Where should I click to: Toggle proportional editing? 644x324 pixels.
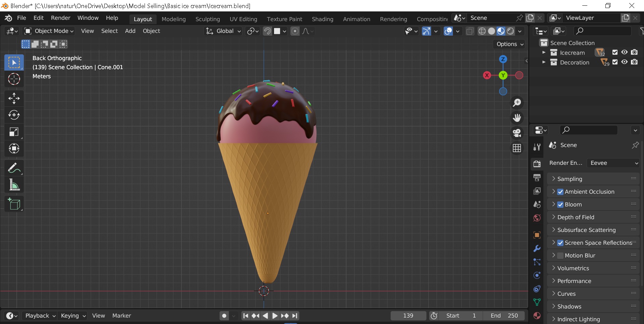[x=295, y=31]
